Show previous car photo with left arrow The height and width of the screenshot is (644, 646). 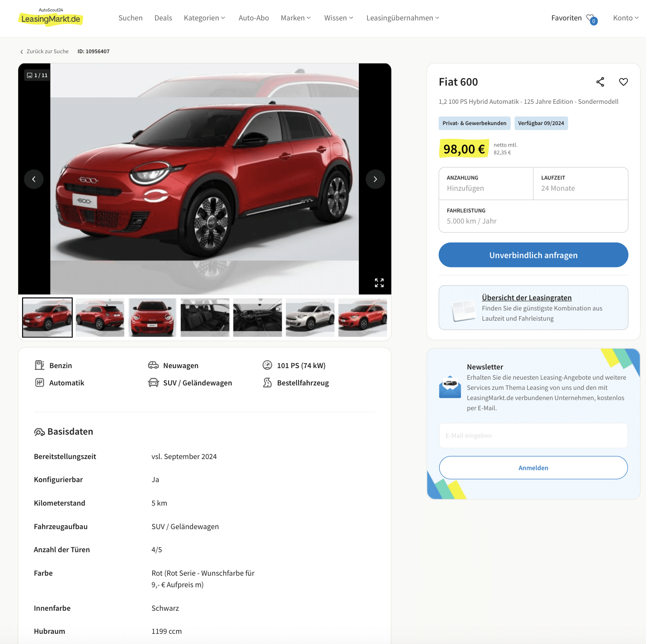coord(34,179)
